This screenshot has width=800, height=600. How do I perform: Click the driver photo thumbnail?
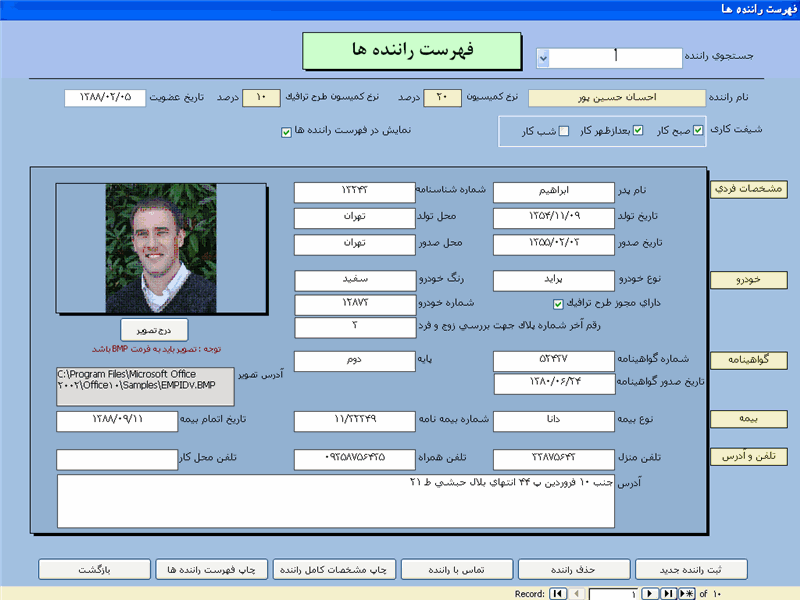click(161, 248)
